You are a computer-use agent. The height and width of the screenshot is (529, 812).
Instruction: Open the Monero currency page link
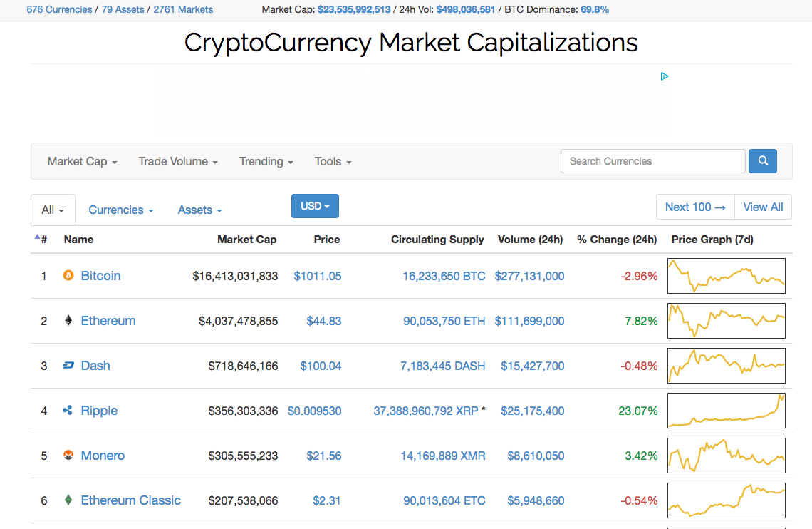(103, 456)
